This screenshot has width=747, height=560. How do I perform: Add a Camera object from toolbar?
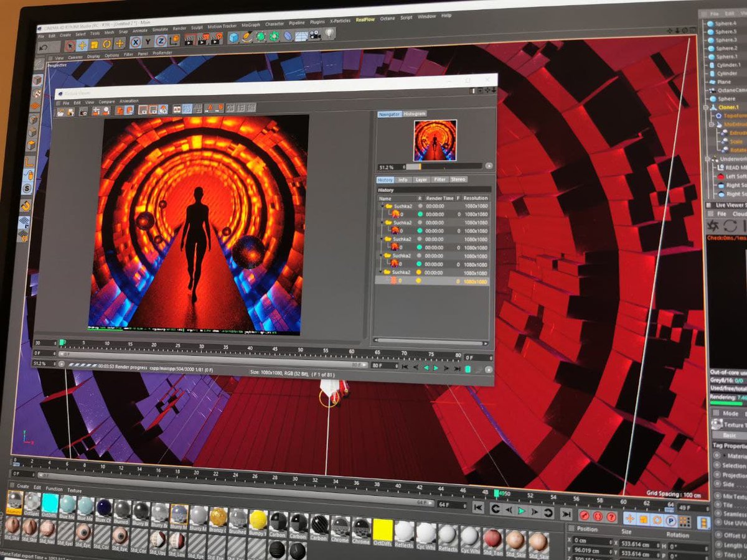coord(315,35)
